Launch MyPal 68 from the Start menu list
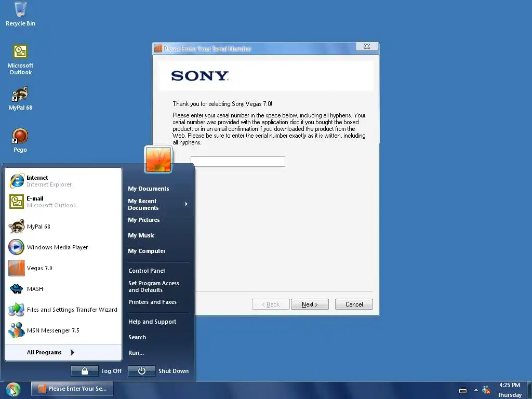Screen dimensions: 532x399 [x=63, y=227]
